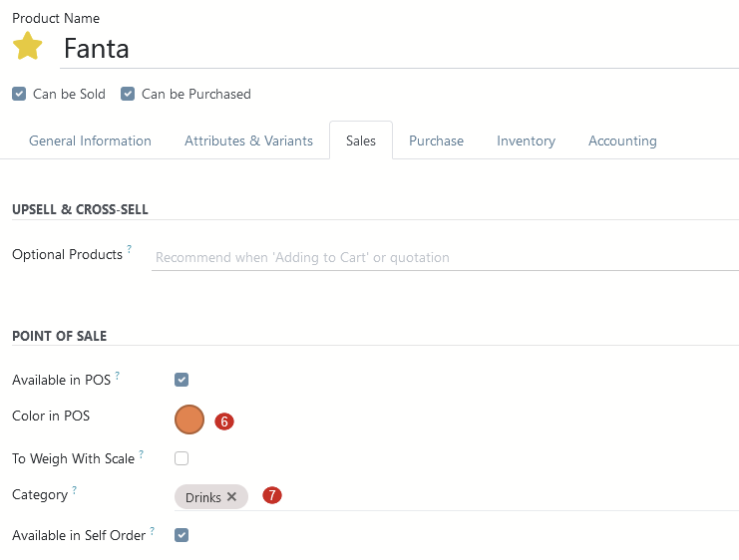Click the POINT OF SALE section heading
Image resolution: width=739 pixels, height=560 pixels.
point(60,336)
